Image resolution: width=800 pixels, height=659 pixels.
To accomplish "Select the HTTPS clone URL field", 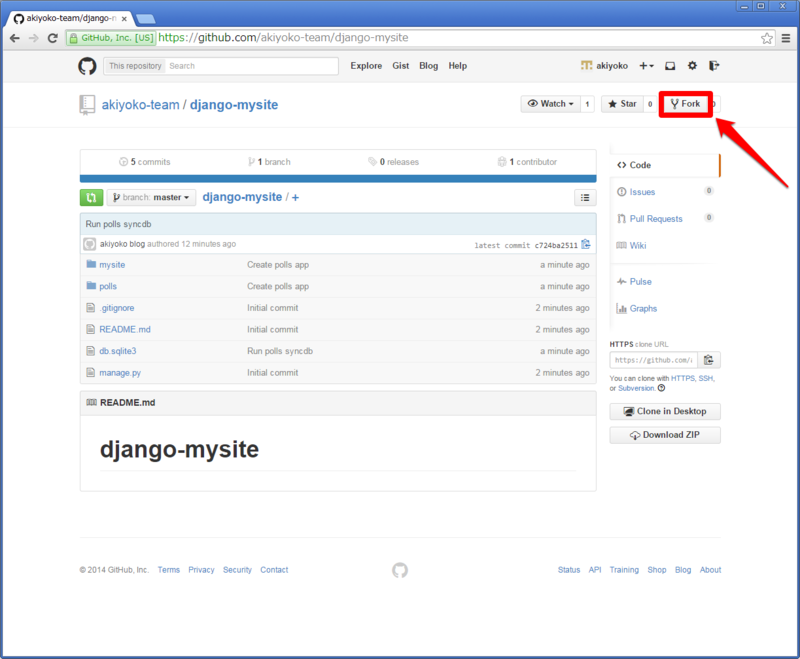I will (x=654, y=360).
